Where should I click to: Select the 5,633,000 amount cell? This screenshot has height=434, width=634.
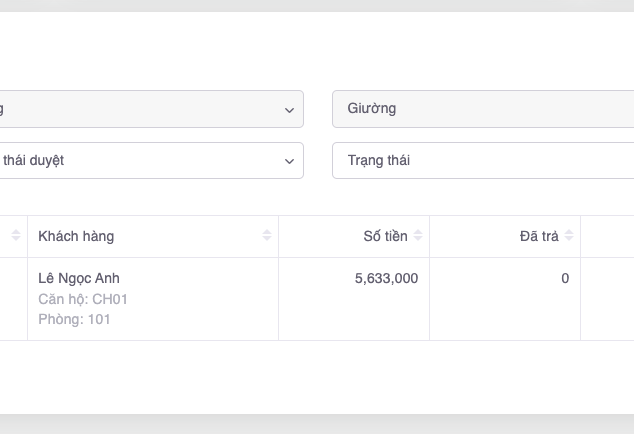[386, 279]
